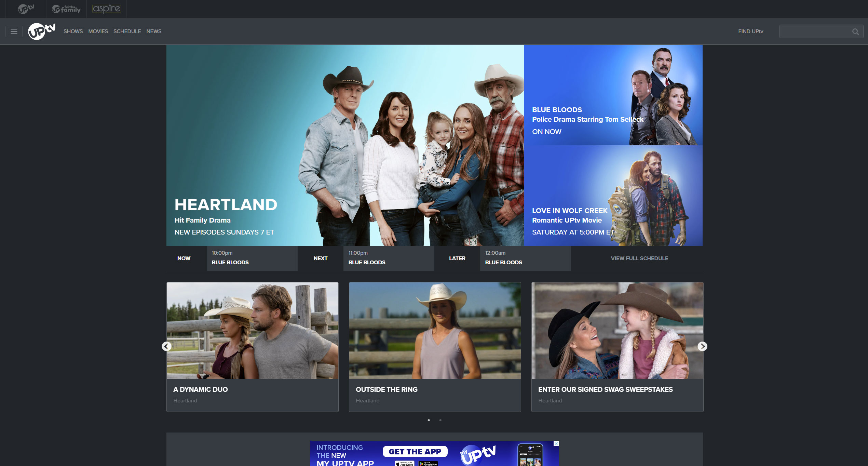Open A Dynamic Duo article image

tap(253, 331)
